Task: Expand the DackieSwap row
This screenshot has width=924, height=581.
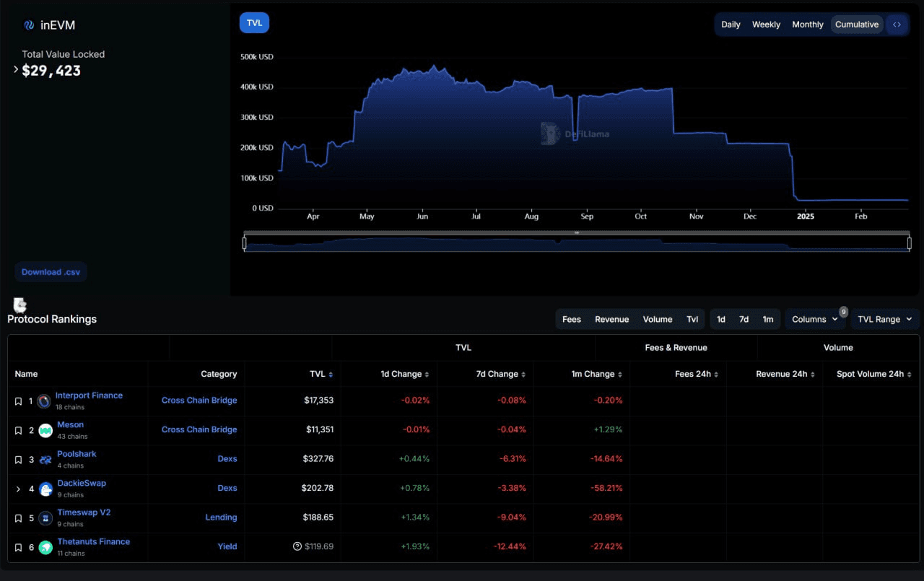Action: 19,489
